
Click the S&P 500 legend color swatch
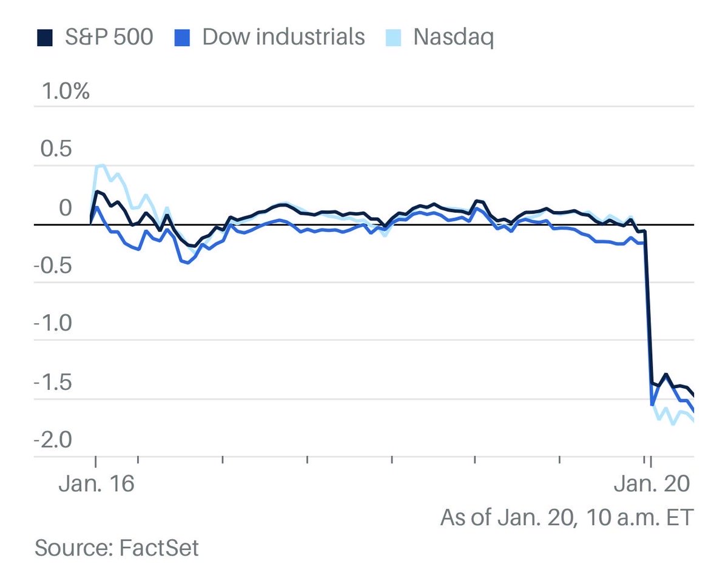[42, 38]
